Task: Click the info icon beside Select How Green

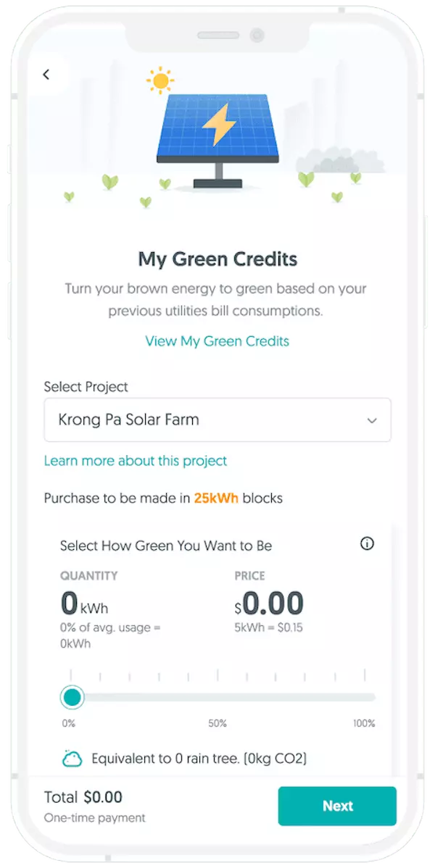Action: (368, 543)
